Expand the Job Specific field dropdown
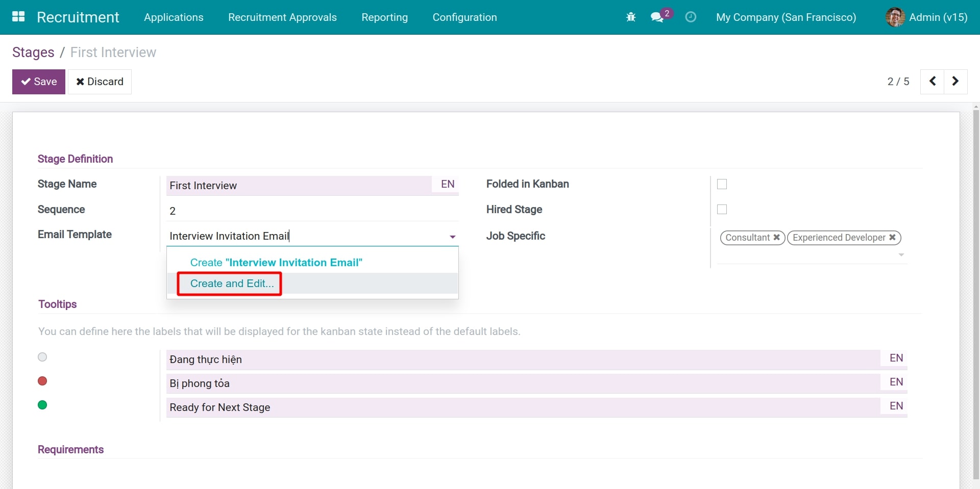Image resolution: width=980 pixels, height=489 pixels. [x=901, y=255]
